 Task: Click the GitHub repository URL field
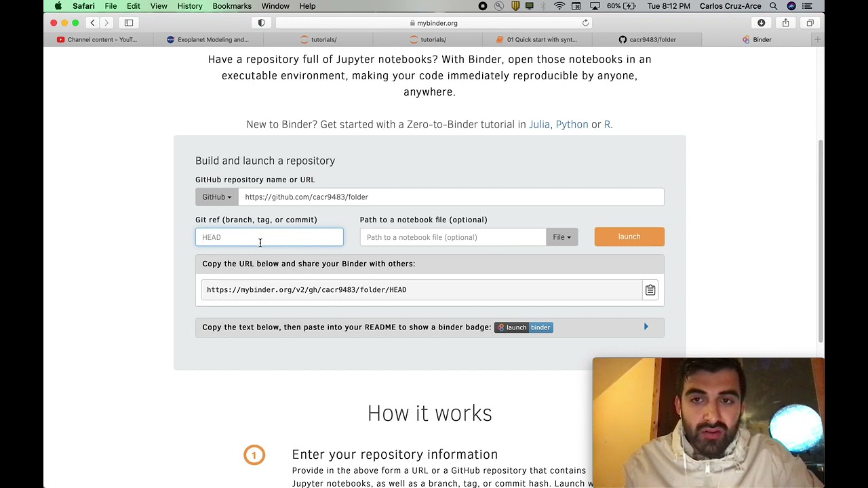tap(451, 197)
